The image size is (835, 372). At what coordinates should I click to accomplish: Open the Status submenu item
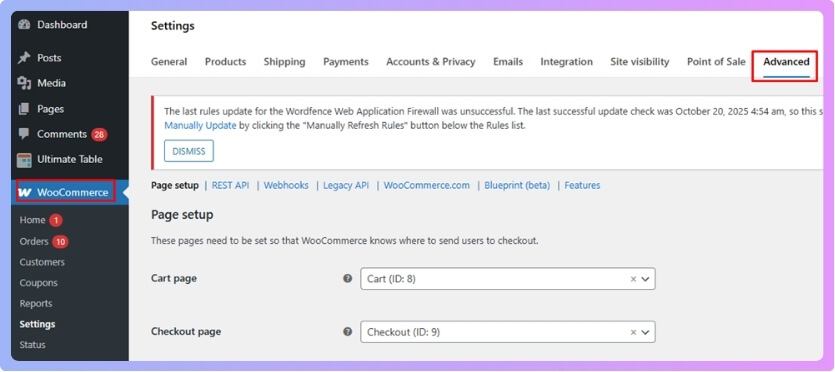pyautogui.click(x=32, y=345)
